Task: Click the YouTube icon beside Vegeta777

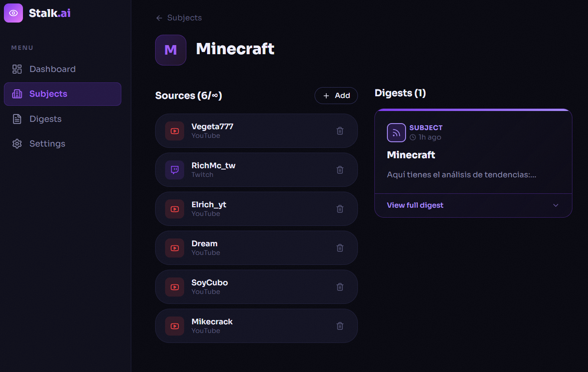Action: (175, 131)
